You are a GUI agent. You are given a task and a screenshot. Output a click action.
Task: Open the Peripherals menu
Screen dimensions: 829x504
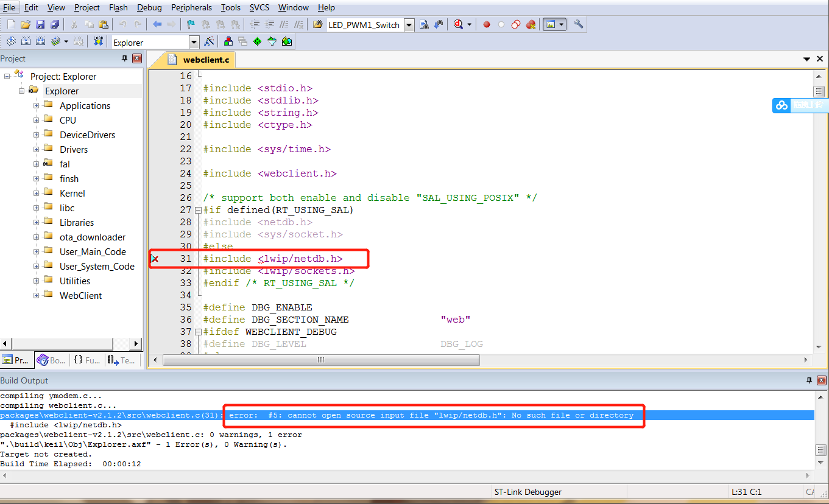tap(191, 7)
